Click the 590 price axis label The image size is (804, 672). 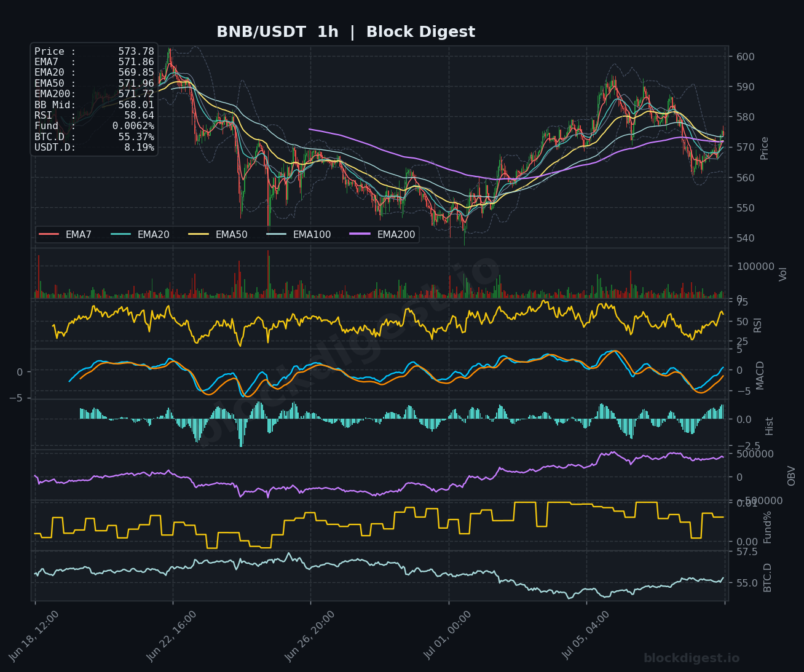click(746, 87)
